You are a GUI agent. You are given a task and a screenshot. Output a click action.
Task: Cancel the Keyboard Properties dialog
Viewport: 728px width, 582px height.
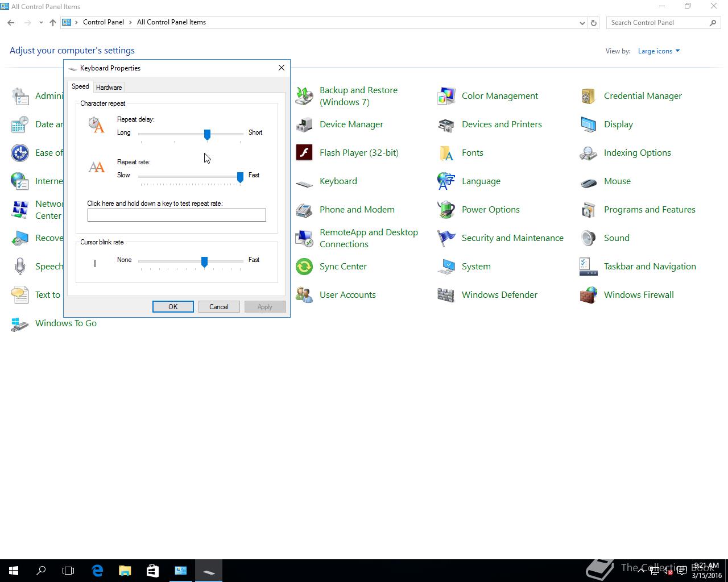click(x=219, y=307)
